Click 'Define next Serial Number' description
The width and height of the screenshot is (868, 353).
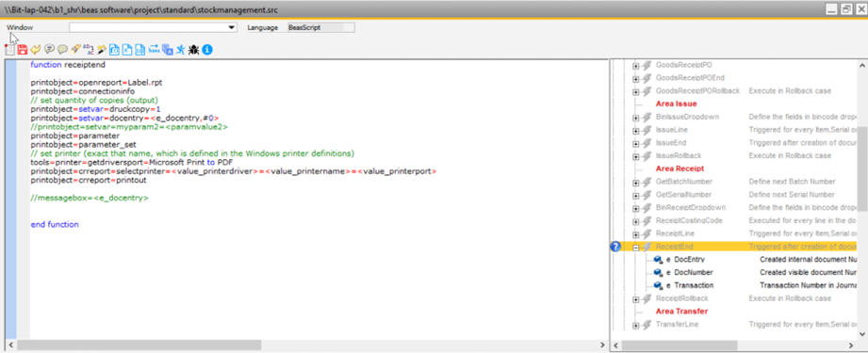click(x=793, y=195)
